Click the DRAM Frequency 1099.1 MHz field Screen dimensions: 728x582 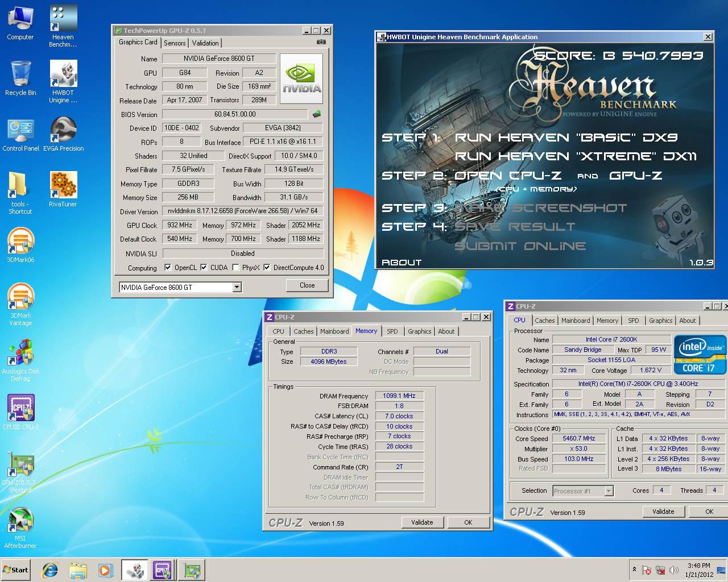pyautogui.click(x=399, y=396)
